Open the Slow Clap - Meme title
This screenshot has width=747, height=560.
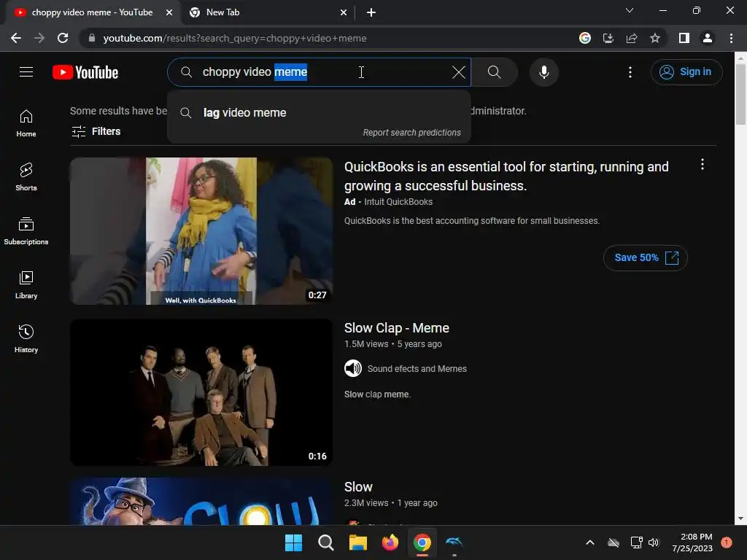tap(396, 328)
